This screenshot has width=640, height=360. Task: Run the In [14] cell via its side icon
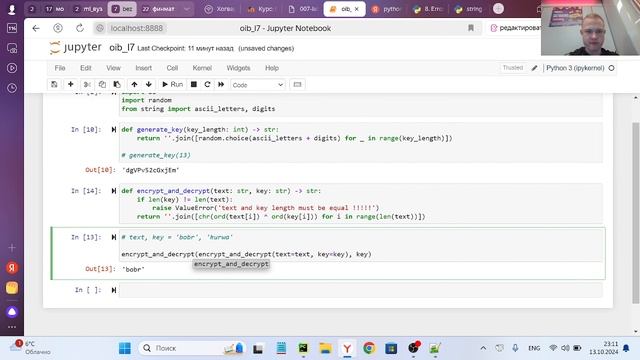[113, 191]
